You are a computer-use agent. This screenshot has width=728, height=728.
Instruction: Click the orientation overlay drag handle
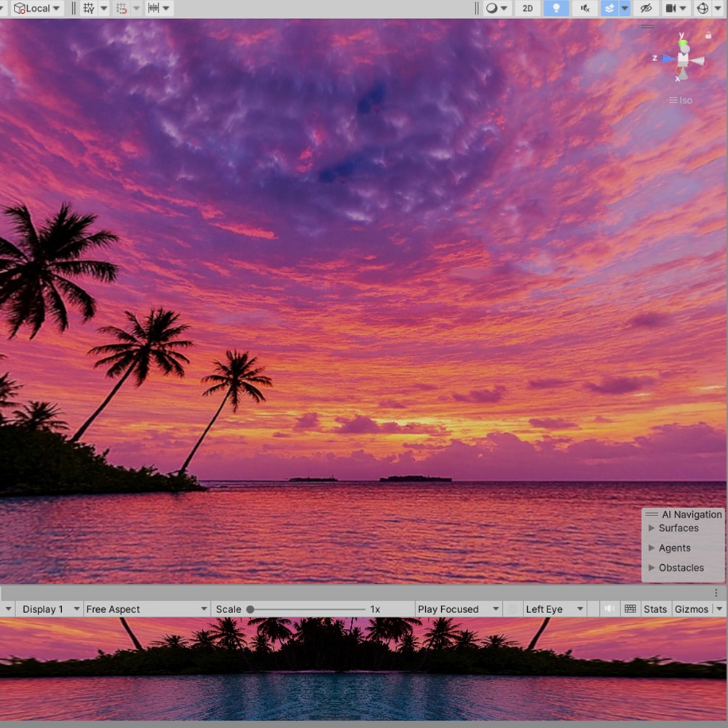648,26
